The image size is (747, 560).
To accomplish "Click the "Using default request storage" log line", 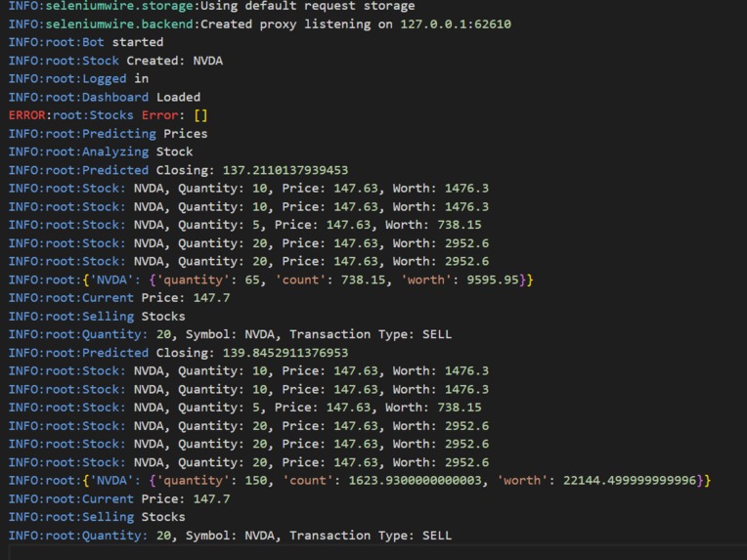I will 211,6.
